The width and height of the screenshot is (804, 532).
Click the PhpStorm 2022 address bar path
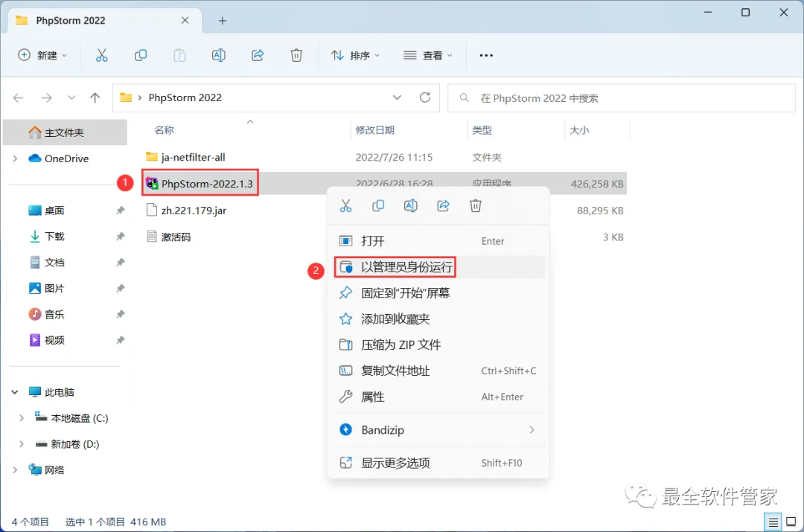pos(185,97)
